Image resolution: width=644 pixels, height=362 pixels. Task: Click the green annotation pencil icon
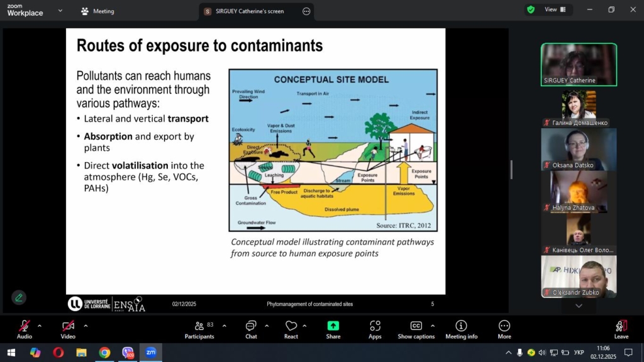(x=19, y=297)
